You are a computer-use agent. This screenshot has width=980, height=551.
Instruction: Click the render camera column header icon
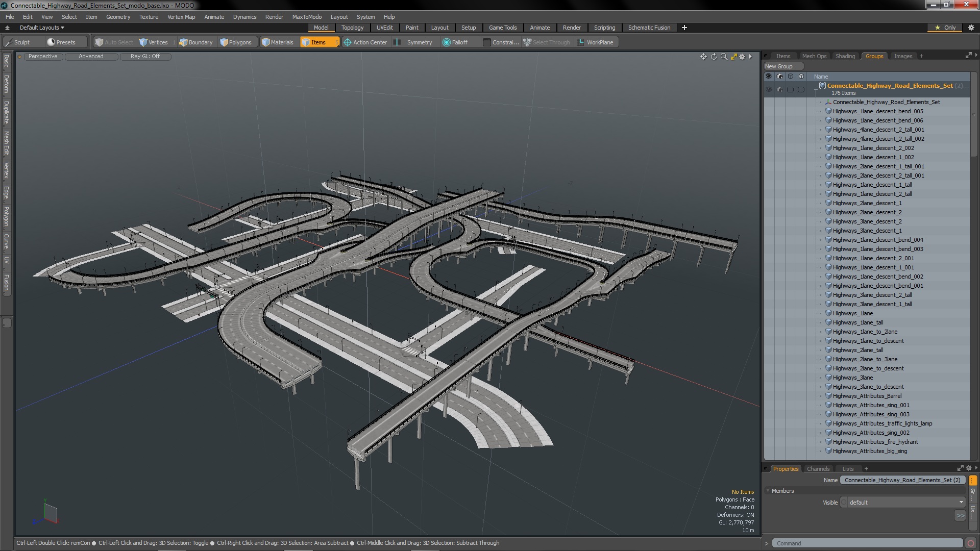(x=779, y=77)
